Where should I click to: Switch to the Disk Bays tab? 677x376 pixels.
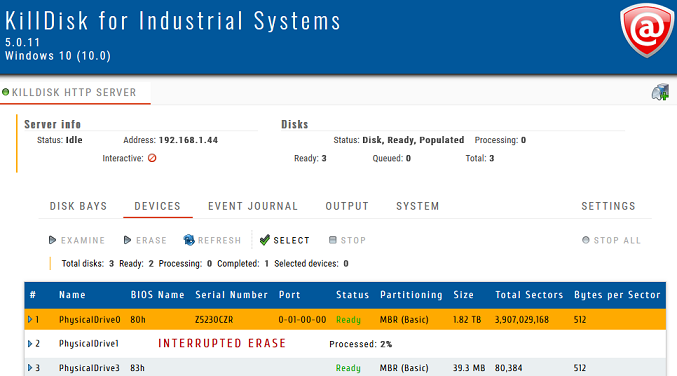click(x=78, y=206)
